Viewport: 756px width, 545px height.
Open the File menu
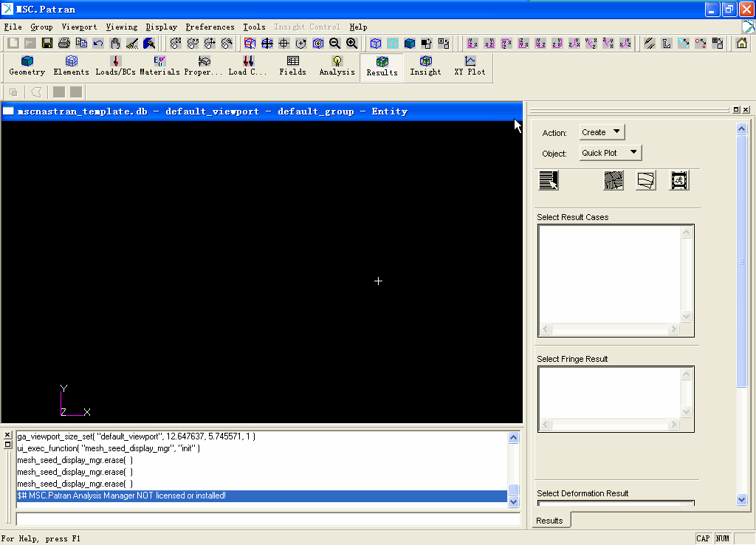click(x=13, y=27)
